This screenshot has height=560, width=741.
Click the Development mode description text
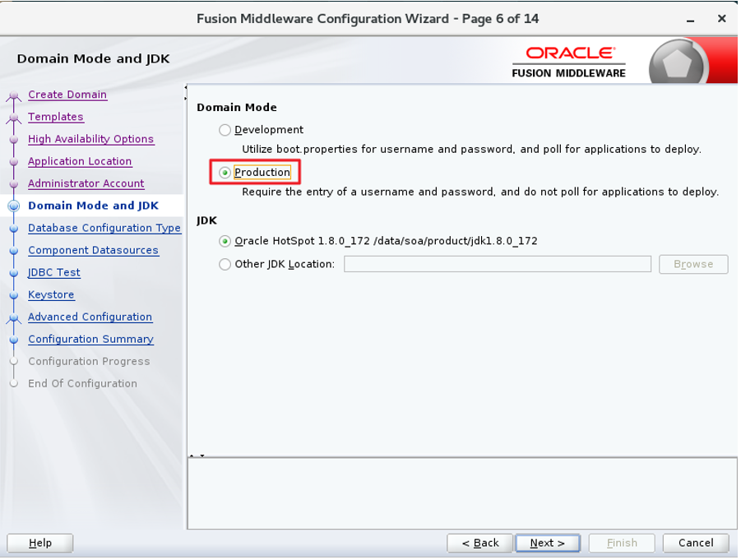pos(471,150)
